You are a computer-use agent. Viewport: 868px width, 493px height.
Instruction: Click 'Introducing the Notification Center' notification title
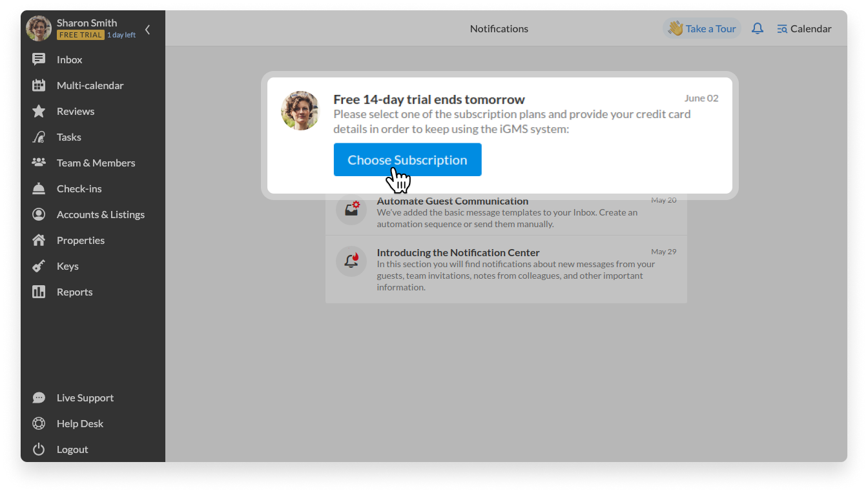click(x=459, y=252)
